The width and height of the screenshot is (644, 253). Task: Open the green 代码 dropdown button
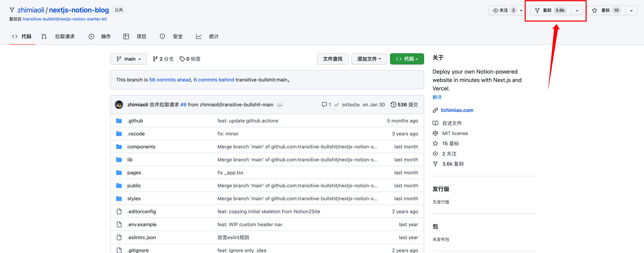click(x=407, y=59)
